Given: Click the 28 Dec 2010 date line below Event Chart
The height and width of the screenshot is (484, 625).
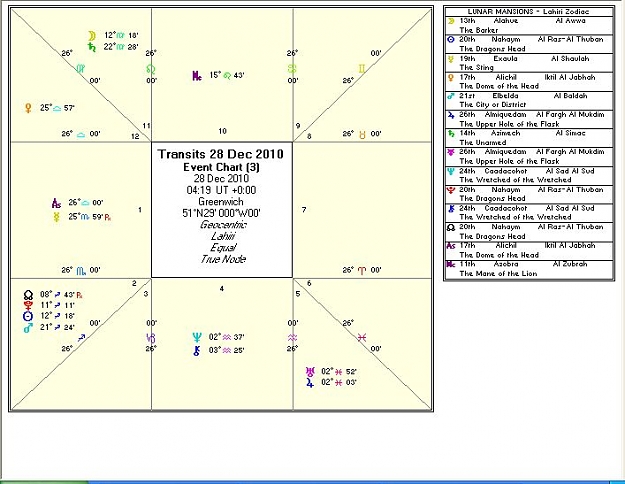Looking at the screenshot, I should point(221,179).
